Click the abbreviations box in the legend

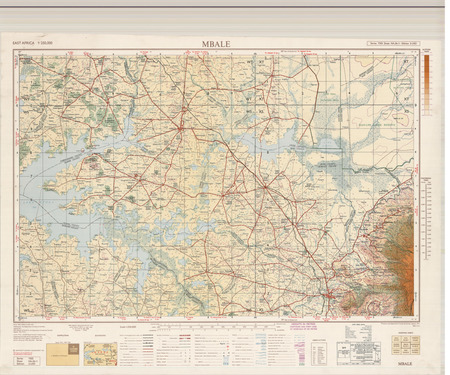pyautogui.click(x=320, y=354)
